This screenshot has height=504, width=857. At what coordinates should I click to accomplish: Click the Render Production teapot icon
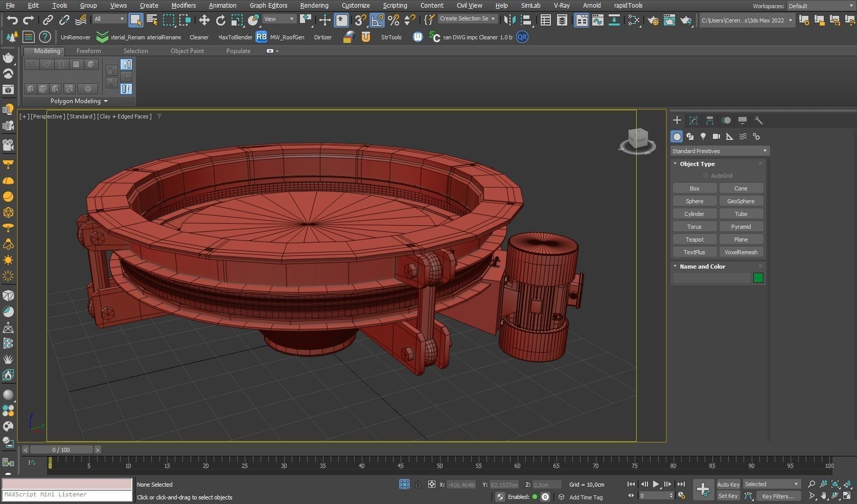click(686, 20)
